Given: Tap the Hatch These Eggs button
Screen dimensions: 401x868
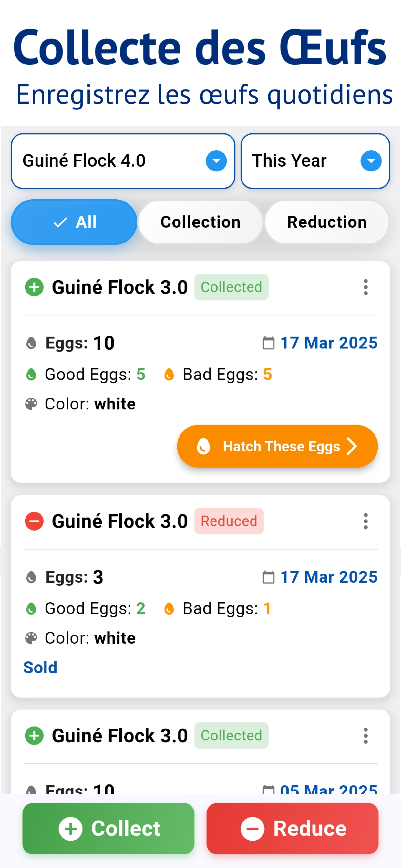Looking at the screenshot, I should pyautogui.click(x=277, y=446).
